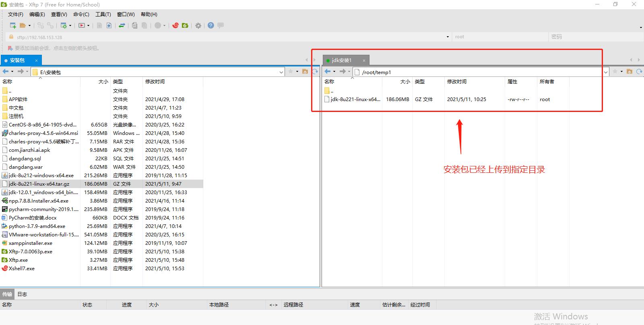This screenshot has height=325, width=644.
Task: Click the copy documents toolbar icon
Action: click(134, 25)
